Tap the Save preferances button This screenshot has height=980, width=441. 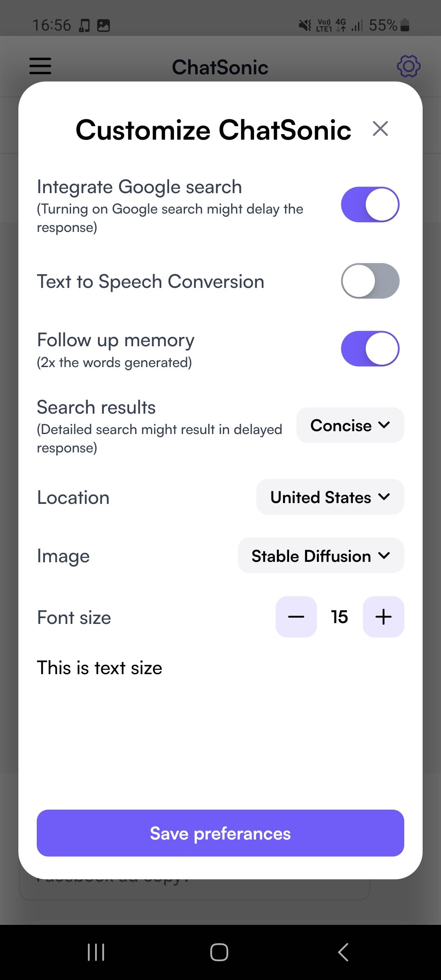[x=220, y=833]
